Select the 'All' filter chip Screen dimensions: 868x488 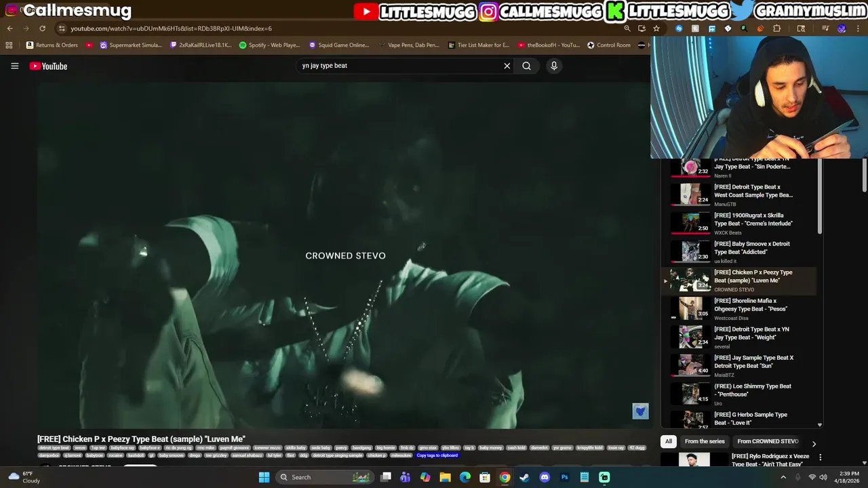pyautogui.click(x=669, y=441)
